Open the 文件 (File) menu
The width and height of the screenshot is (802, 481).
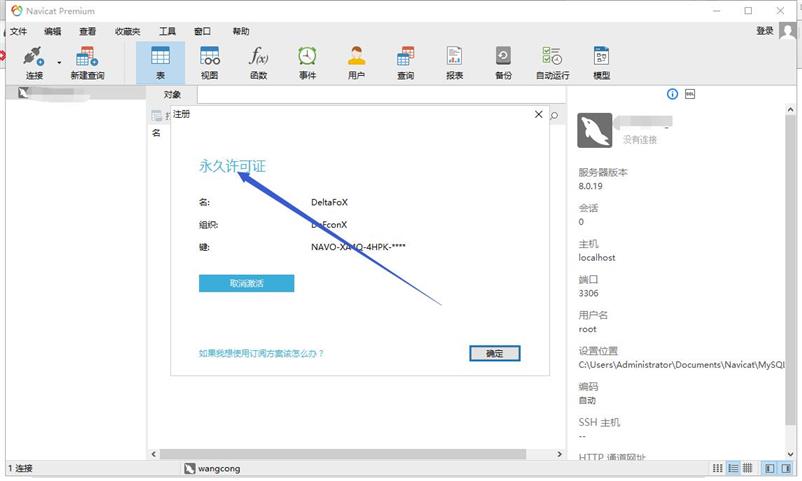click(18, 31)
